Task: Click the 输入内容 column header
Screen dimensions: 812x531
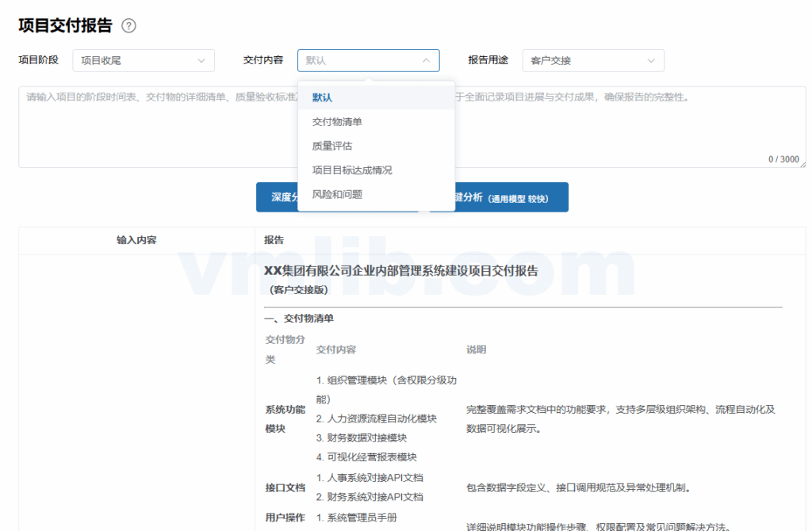Action: tap(136, 240)
